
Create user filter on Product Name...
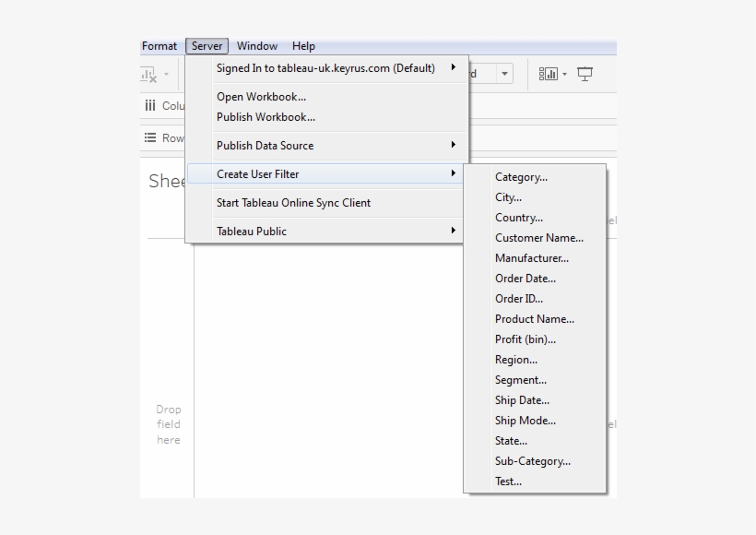pos(535,319)
